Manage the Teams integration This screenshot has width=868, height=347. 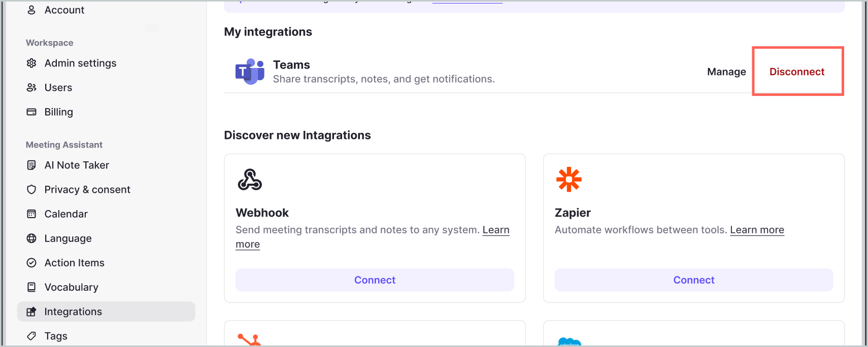[726, 72]
